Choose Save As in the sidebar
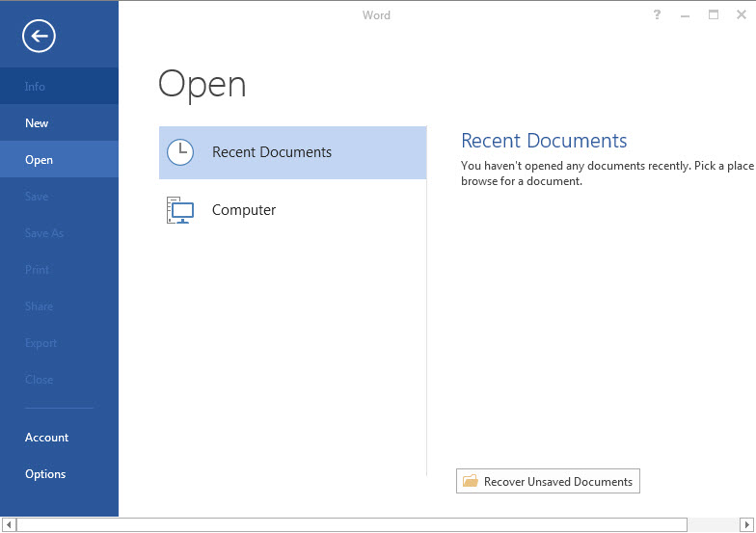Screen dimensions: 756x533 tap(60, 233)
